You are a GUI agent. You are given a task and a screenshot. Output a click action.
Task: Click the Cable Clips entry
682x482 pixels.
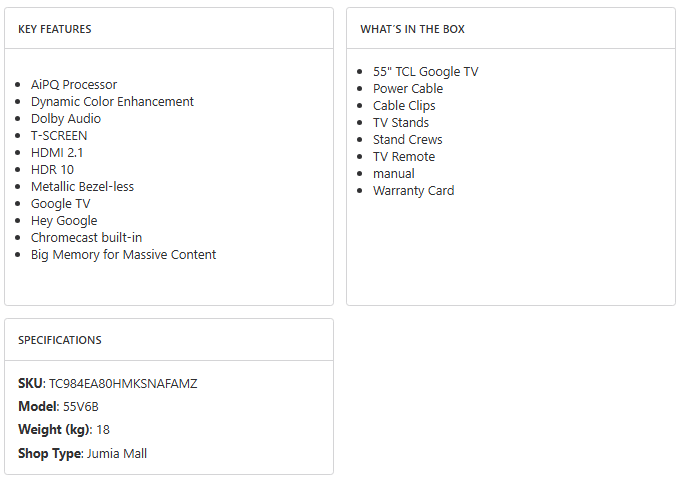pos(404,106)
